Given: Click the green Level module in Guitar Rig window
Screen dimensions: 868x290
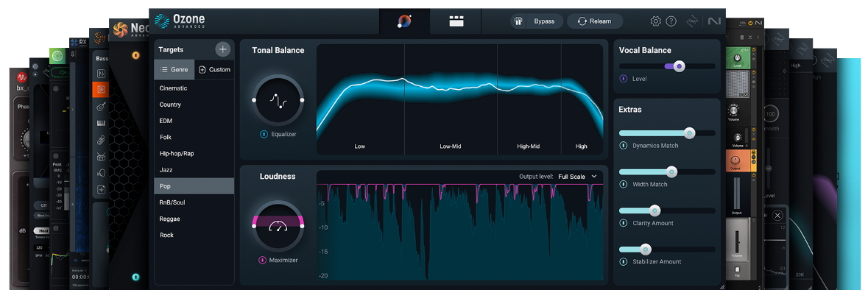Looking at the screenshot, I should (737, 58).
